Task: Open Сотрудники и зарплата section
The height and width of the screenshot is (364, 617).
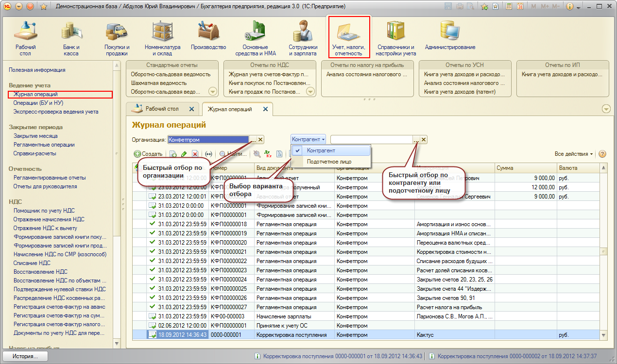Action: coord(303,38)
